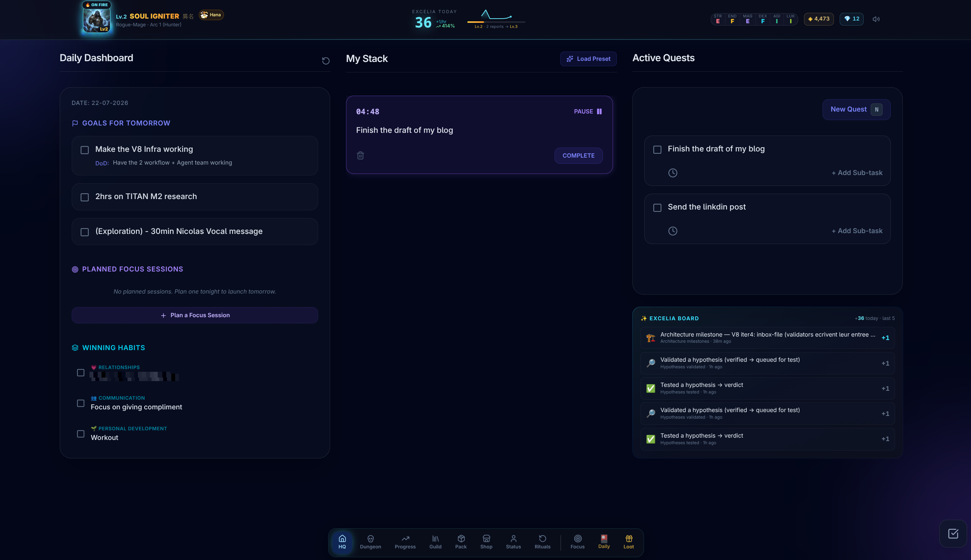Check the Relationships habit box
The height and width of the screenshot is (560, 971).
tap(81, 373)
